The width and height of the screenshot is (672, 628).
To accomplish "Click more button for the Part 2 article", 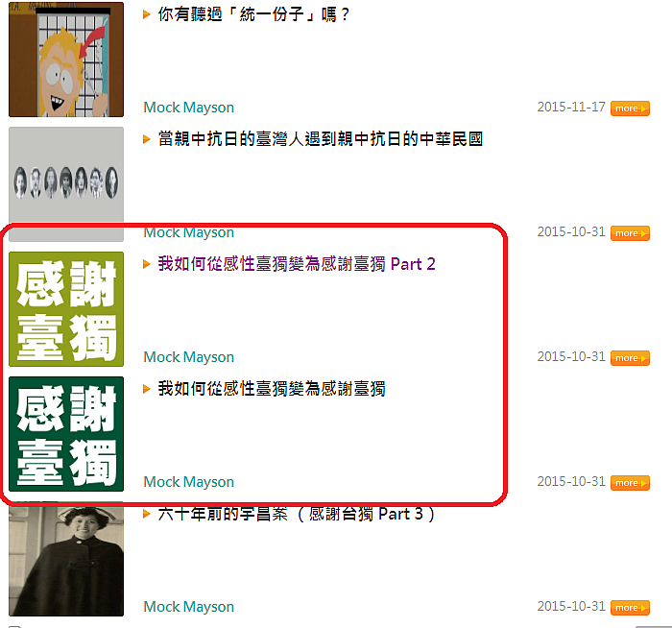I will click(630, 358).
